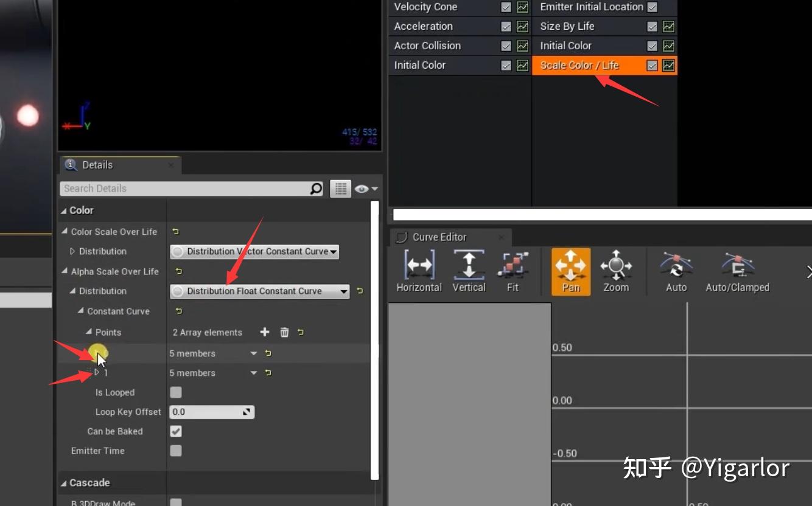812x506 pixels.
Task: Uncheck the Actor Collision module
Action: 506,46
